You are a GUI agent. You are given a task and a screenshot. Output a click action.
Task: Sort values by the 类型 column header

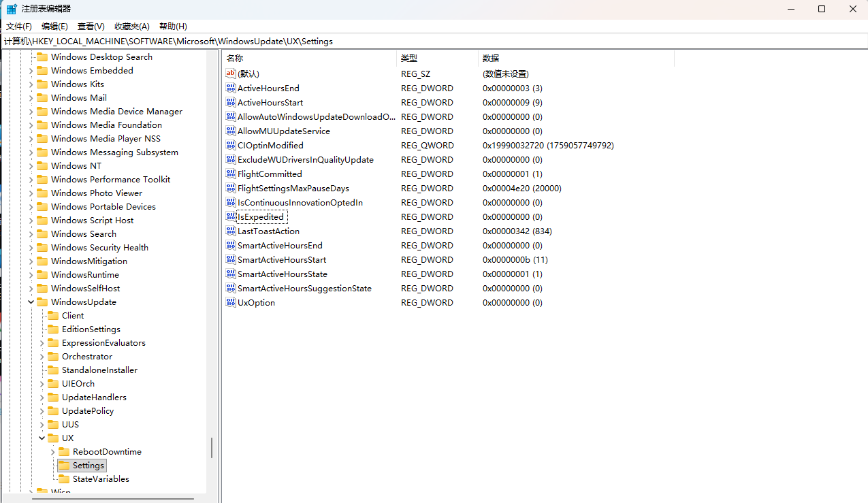tap(437, 59)
